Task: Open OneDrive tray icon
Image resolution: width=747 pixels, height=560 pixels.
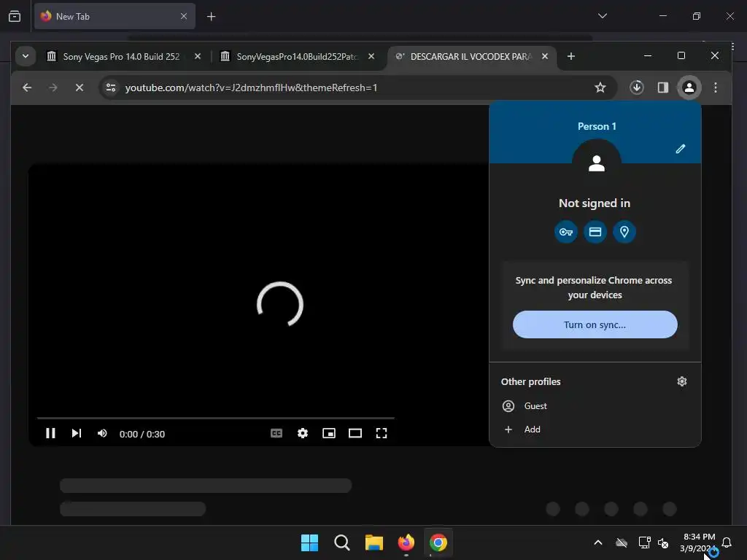Action: [x=622, y=542]
